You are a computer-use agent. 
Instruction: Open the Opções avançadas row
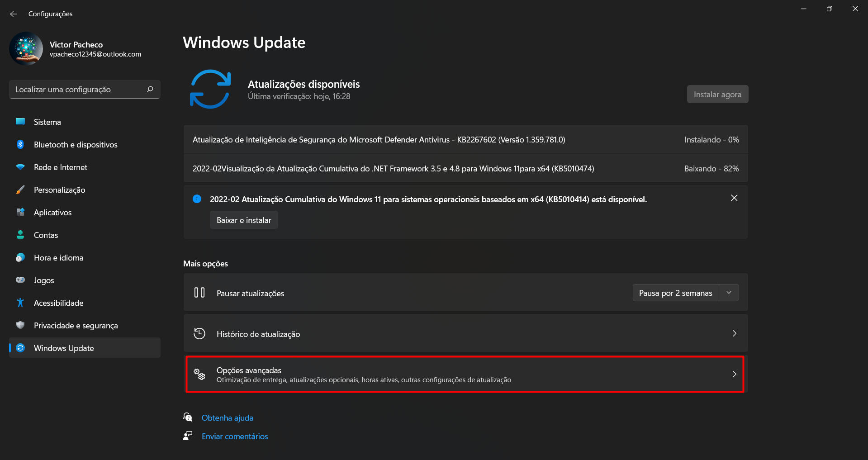pos(465,374)
